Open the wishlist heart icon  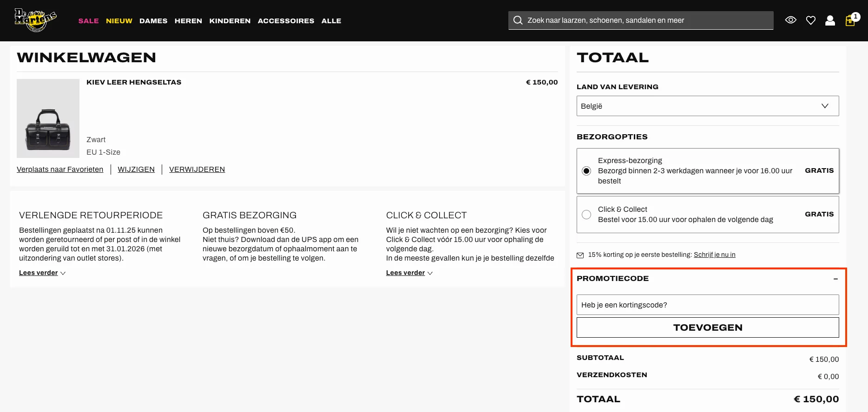point(810,20)
